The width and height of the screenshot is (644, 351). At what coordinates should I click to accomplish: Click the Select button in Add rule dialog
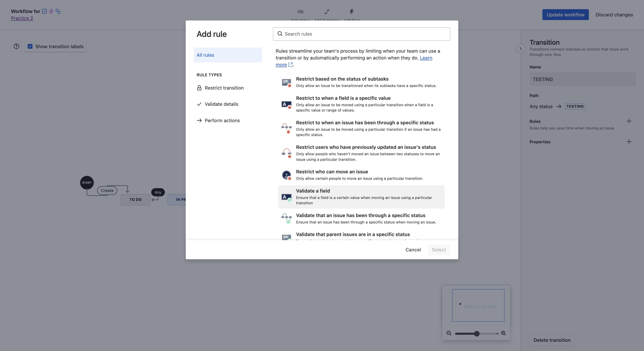pos(439,250)
